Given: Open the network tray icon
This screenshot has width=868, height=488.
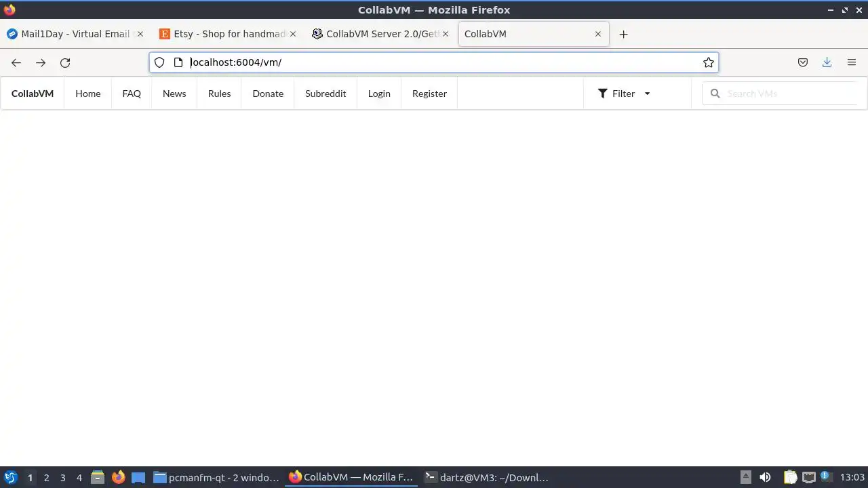Looking at the screenshot, I should (808, 477).
